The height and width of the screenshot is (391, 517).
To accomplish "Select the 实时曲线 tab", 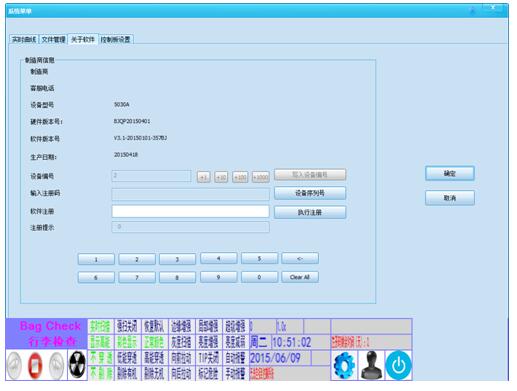I will point(24,39).
